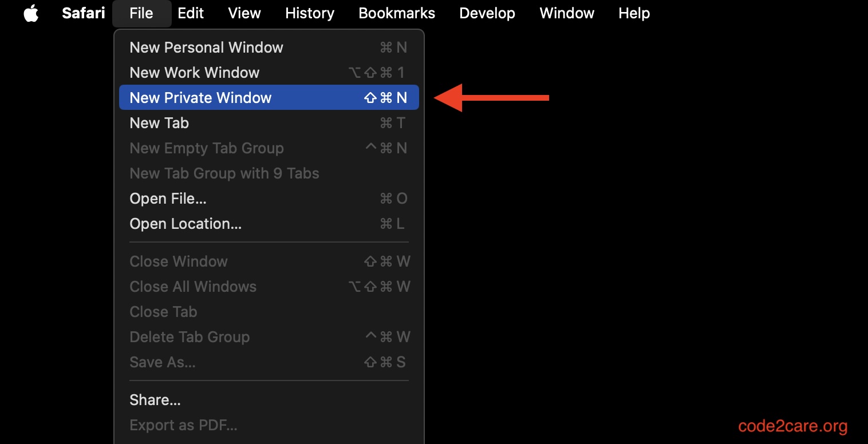
Task: Open the Help menu
Action: click(634, 13)
